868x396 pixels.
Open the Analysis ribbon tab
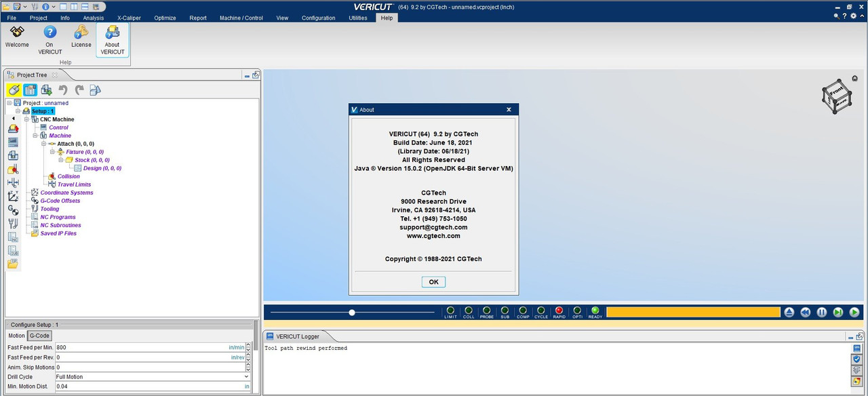coord(94,18)
